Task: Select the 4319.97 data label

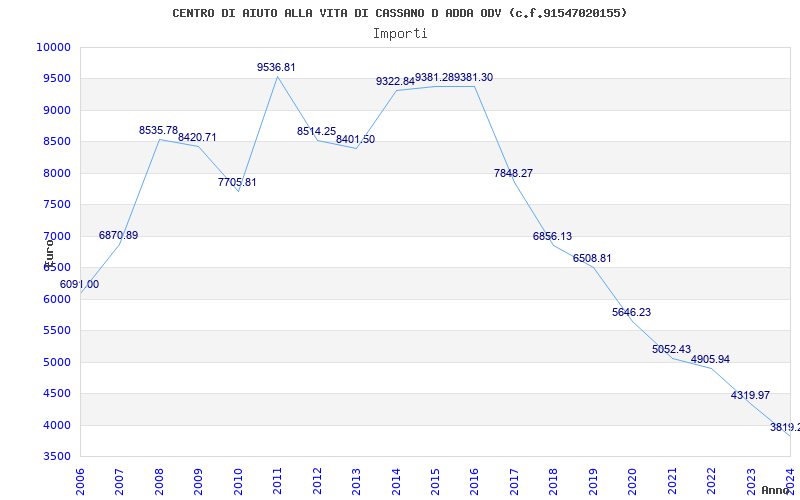Action: (751, 395)
